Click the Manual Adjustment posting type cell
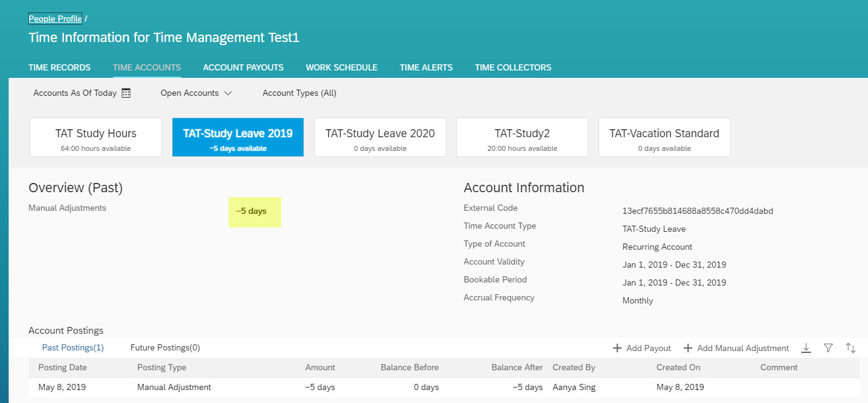 (x=174, y=387)
